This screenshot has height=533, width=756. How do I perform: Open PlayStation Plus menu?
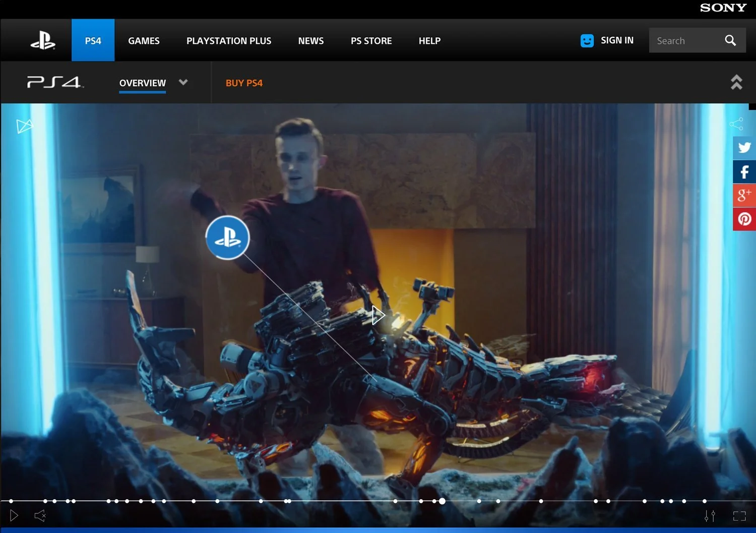click(x=229, y=41)
